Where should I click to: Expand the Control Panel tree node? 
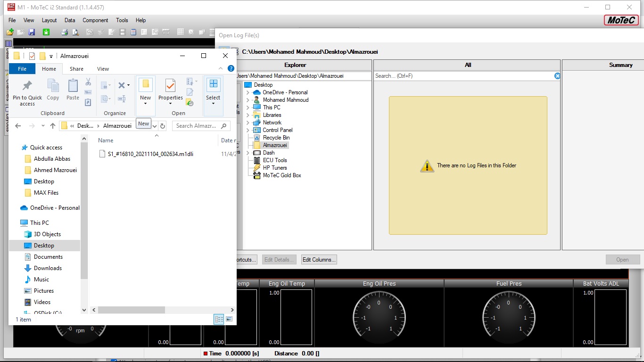click(248, 130)
